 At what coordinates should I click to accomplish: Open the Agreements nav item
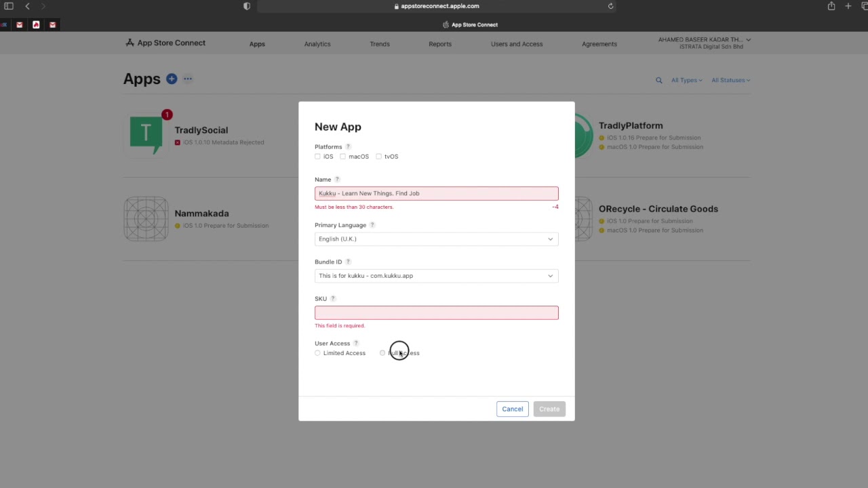599,44
